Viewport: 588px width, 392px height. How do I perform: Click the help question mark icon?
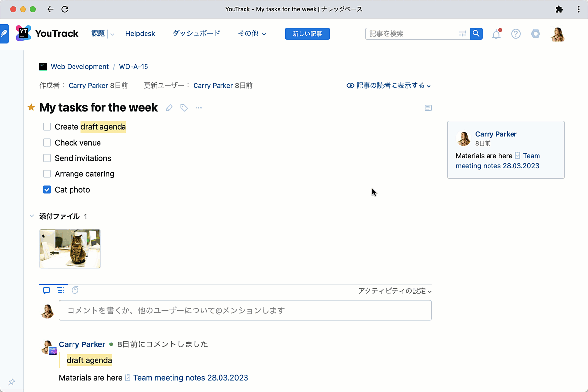point(515,34)
